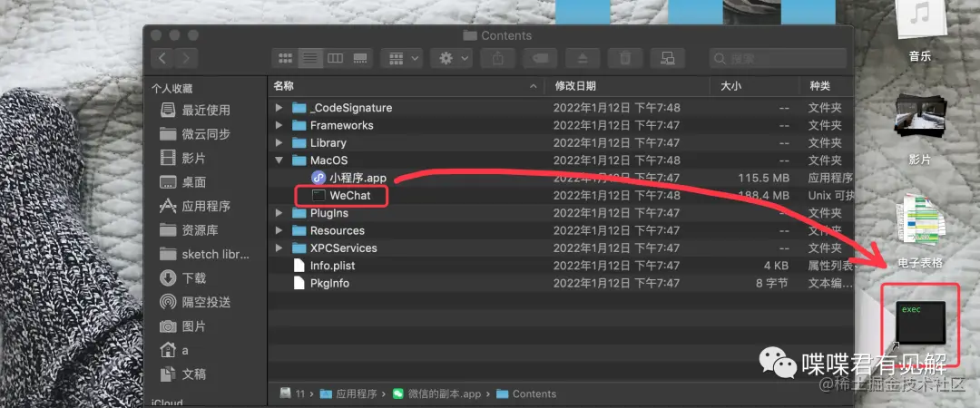Select the exec alias on desktop
The width and height of the screenshot is (980, 408).
[x=921, y=323]
